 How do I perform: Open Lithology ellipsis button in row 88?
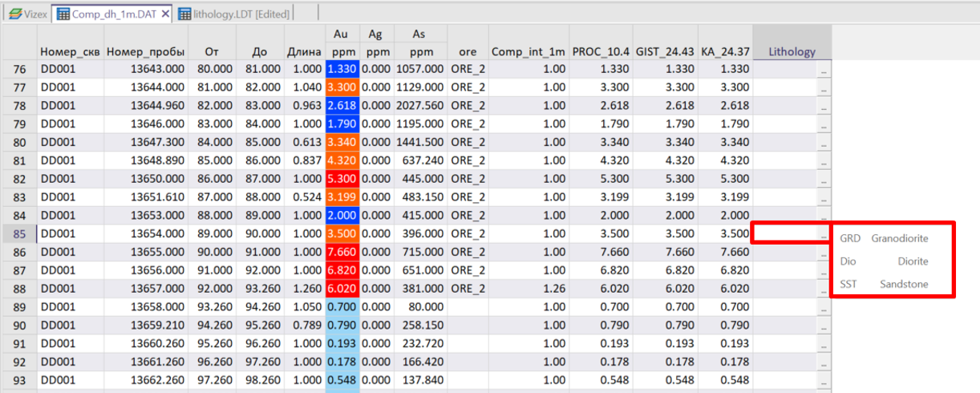click(824, 290)
